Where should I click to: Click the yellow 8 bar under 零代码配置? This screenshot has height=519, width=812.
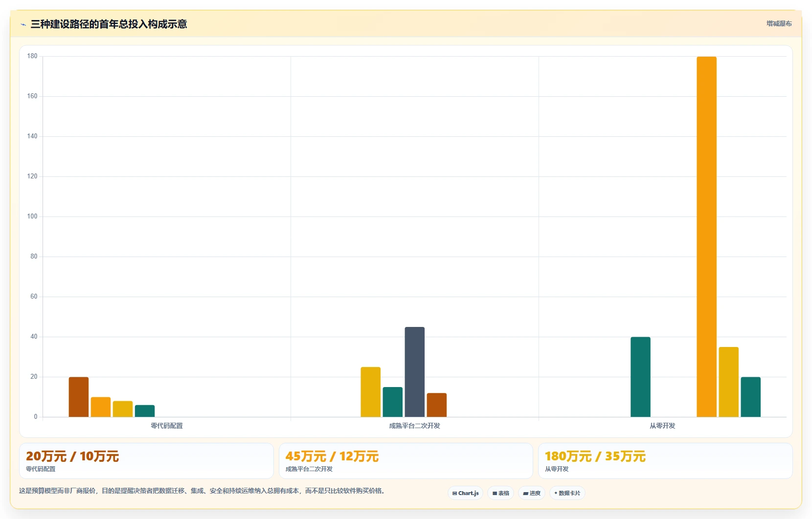click(122, 409)
